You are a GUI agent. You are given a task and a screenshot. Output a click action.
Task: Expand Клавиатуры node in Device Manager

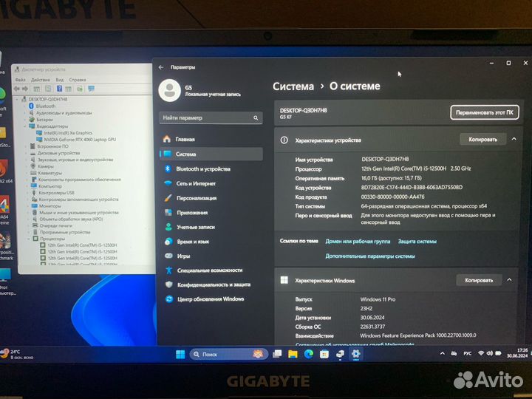point(27,173)
